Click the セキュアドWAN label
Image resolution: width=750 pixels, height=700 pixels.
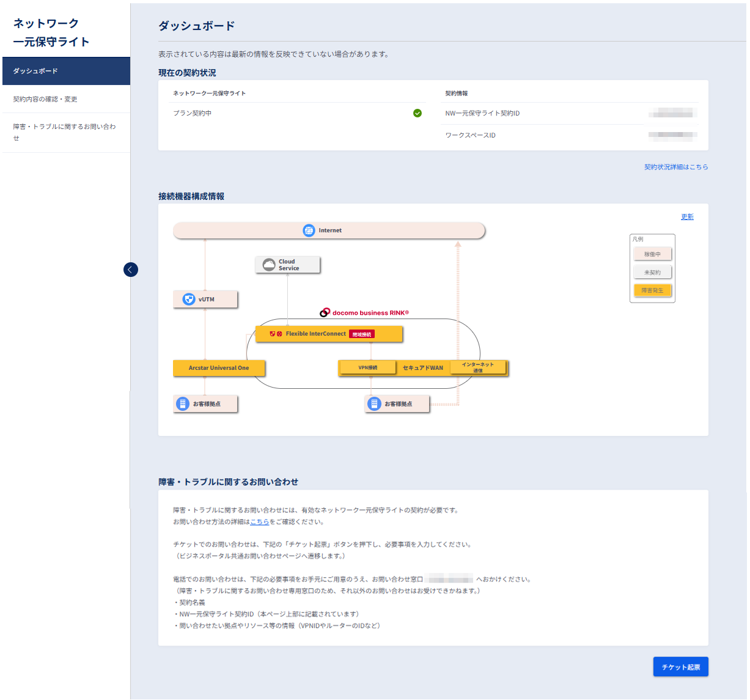(x=423, y=368)
